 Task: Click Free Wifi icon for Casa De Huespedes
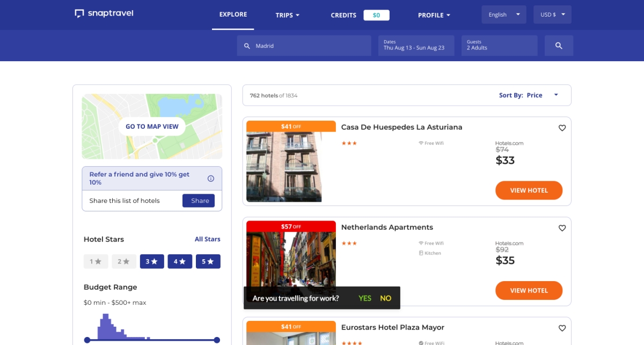[x=421, y=143]
